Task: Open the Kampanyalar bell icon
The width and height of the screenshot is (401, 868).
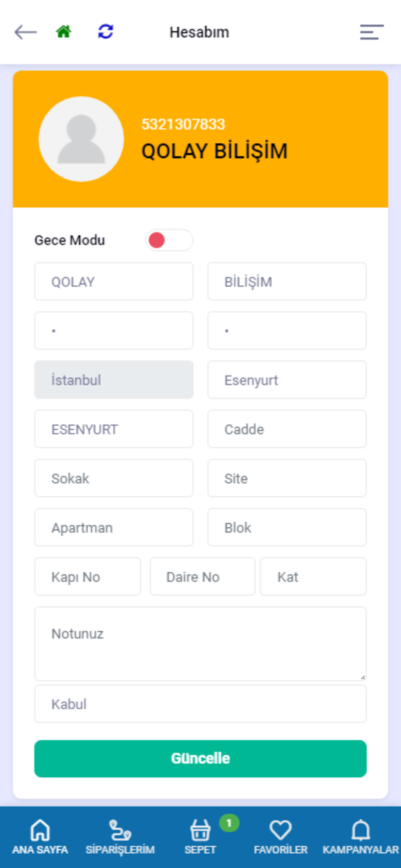Action: click(361, 830)
